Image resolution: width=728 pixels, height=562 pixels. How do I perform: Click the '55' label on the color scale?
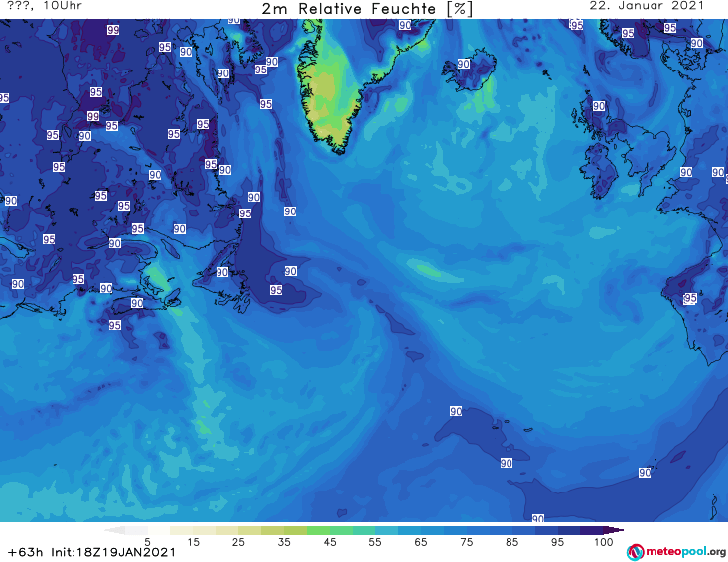[375, 542]
